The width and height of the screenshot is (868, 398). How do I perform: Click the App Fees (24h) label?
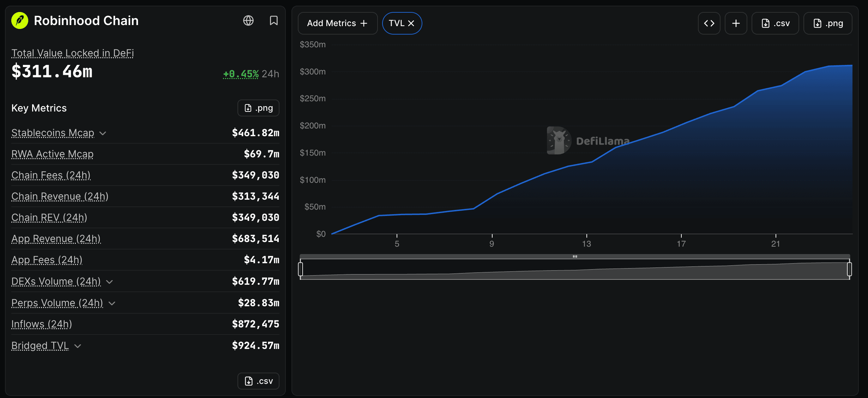47,260
